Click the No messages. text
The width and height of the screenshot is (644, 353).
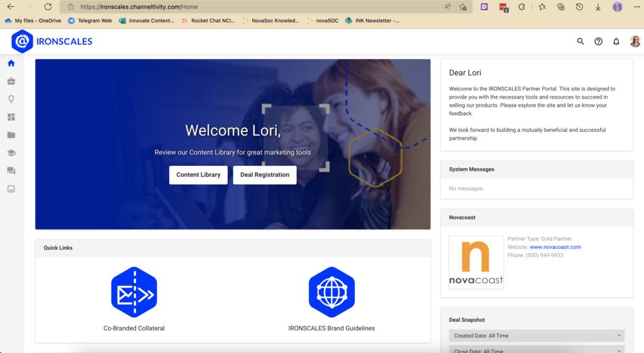[x=466, y=188]
